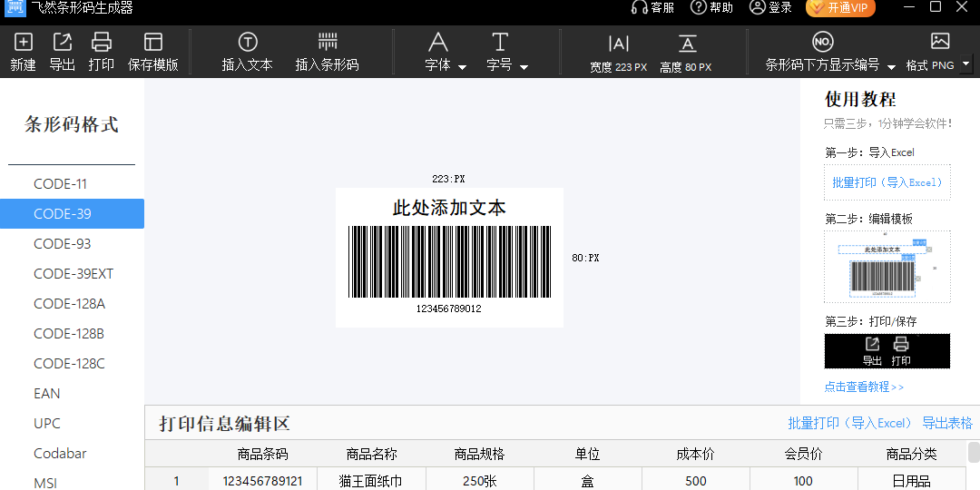Click the table vertical scrollbar thumb
The width and height of the screenshot is (980, 490).
tap(974, 451)
